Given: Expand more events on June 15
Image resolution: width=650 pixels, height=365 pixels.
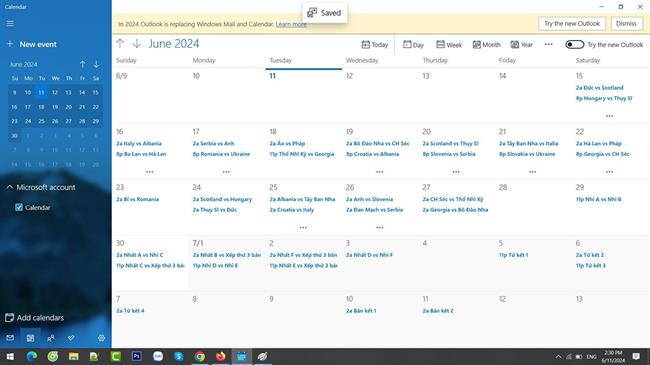Looking at the screenshot, I should click(609, 116).
